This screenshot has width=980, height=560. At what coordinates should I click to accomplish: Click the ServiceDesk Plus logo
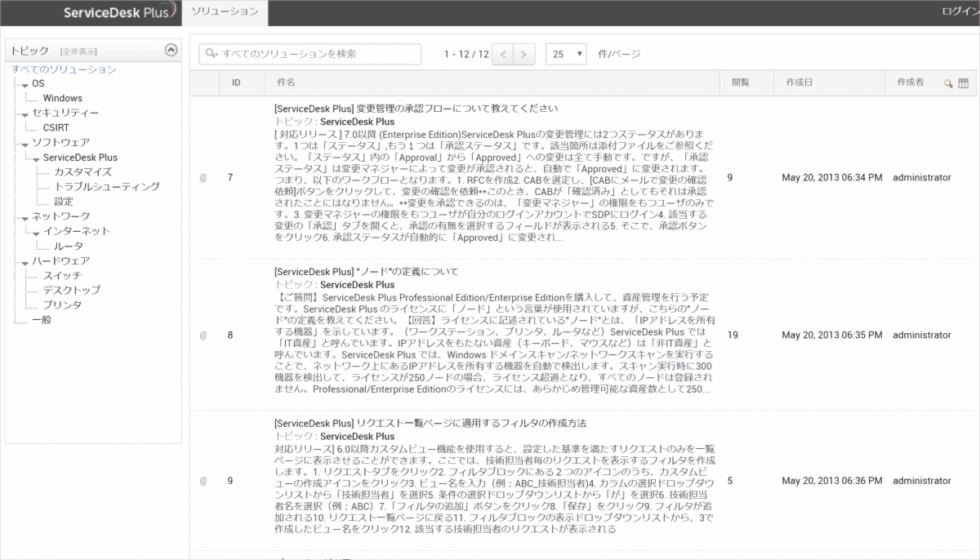pos(119,12)
